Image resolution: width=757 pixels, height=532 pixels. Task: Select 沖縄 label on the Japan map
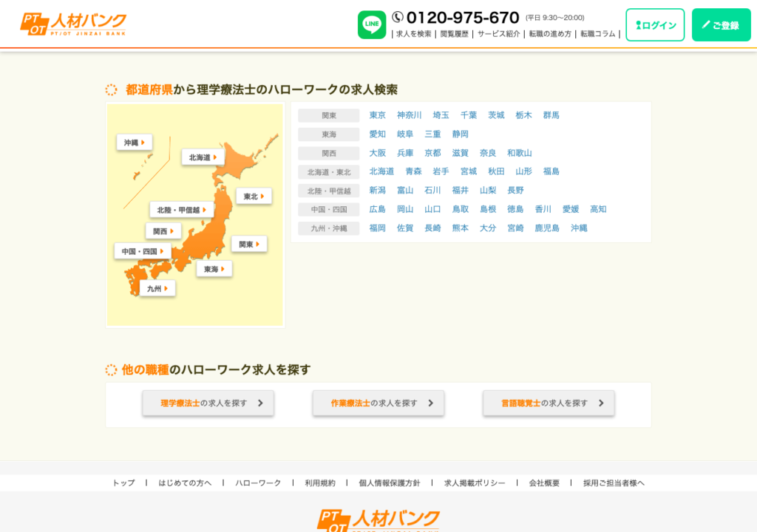[135, 143]
